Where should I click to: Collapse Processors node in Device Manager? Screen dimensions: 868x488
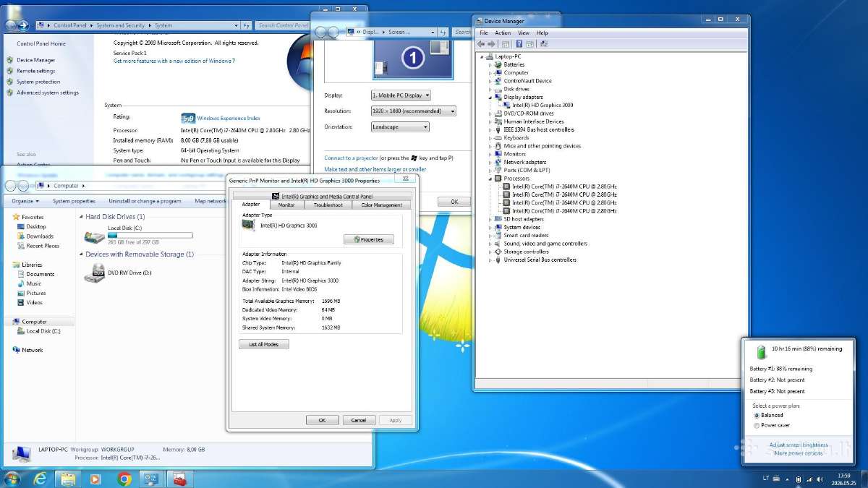[x=490, y=179]
